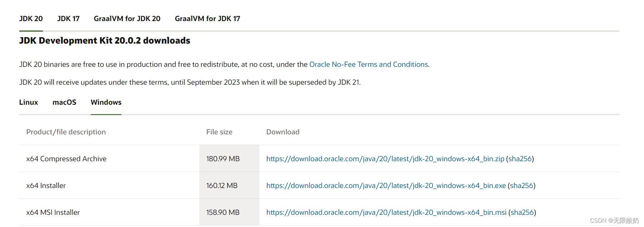Open sha256 checksum for the MSI installer
The width and height of the screenshot is (644, 227).
(522, 212)
